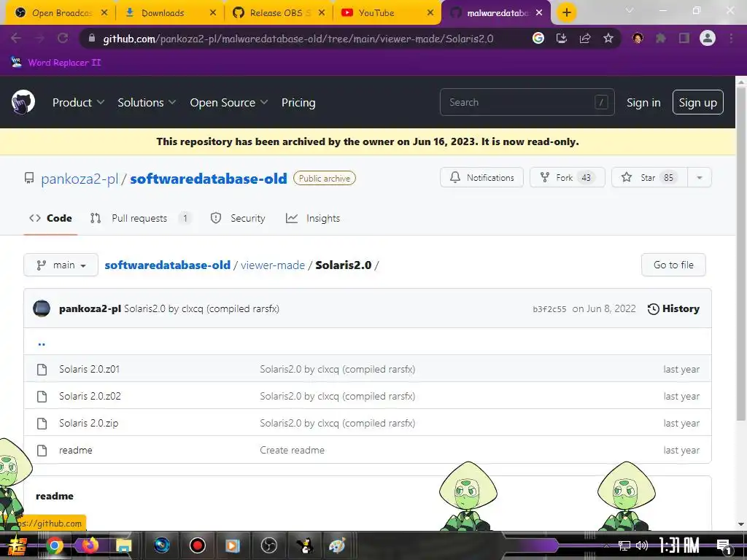Click the GitHub logo in the header
The image size is (747, 560).
point(23,102)
